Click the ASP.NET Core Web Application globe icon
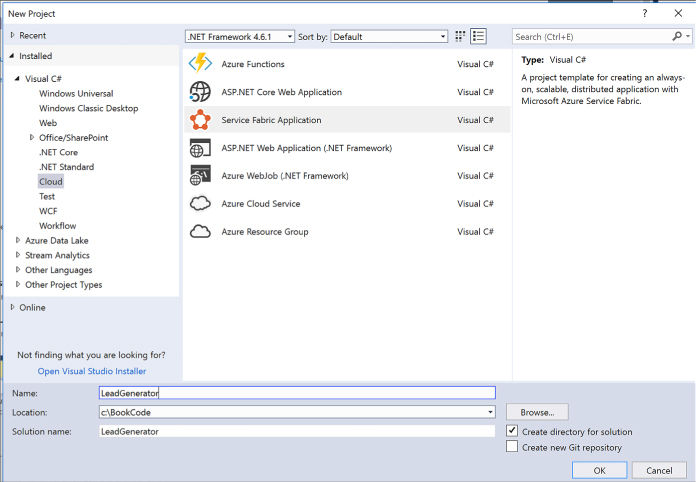The image size is (696, 482). pyautogui.click(x=200, y=92)
